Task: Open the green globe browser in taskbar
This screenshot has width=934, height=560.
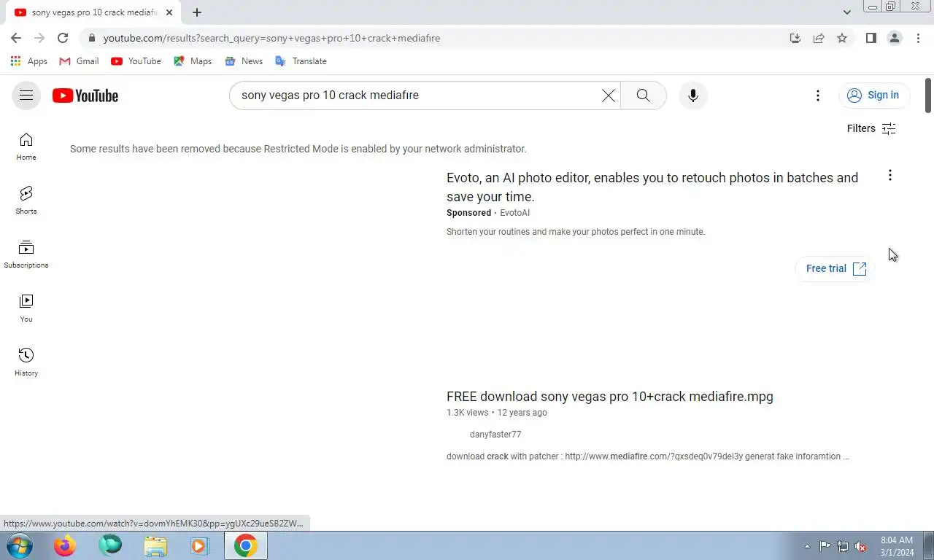Action: coord(110,545)
